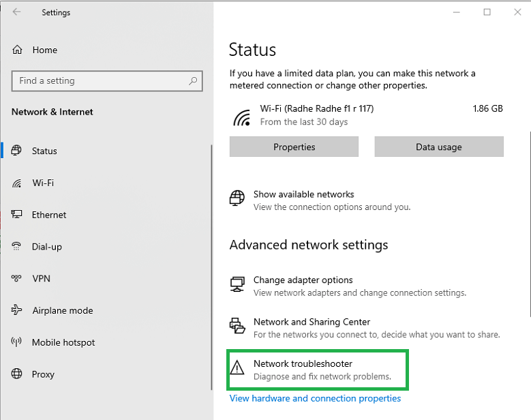
Task: Select the VPN category
Action: pyautogui.click(x=42, y=278)
